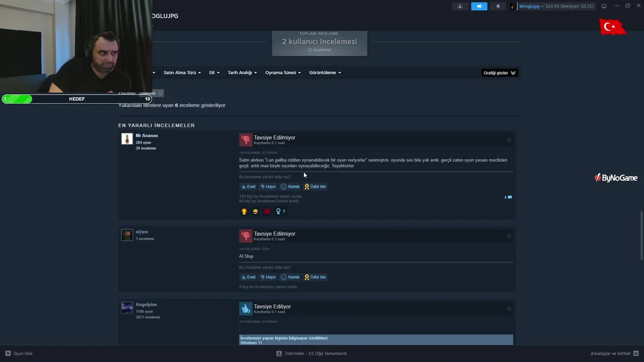Screen dimensions: 644x362
Task: Favorite e(r)en review with star icon
Action: [509, 236]
